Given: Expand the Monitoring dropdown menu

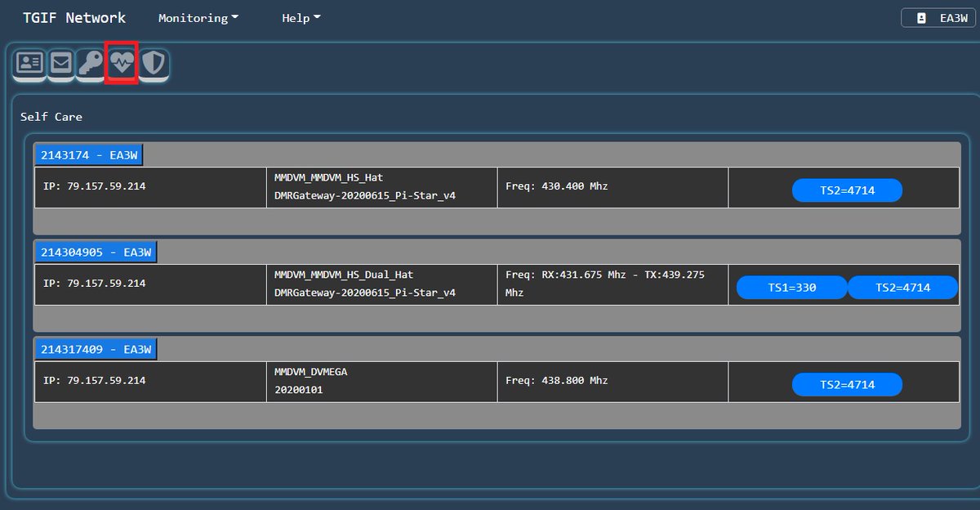Looking at the screenshot, I should pyautogui.click(x=198, y=18).
